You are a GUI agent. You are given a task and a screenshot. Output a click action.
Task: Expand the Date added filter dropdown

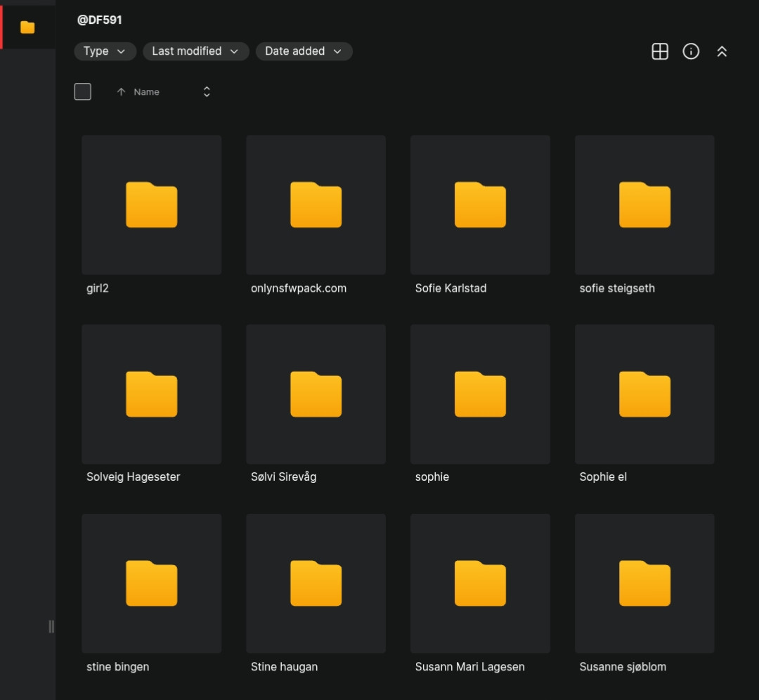(x=304, y=51)
